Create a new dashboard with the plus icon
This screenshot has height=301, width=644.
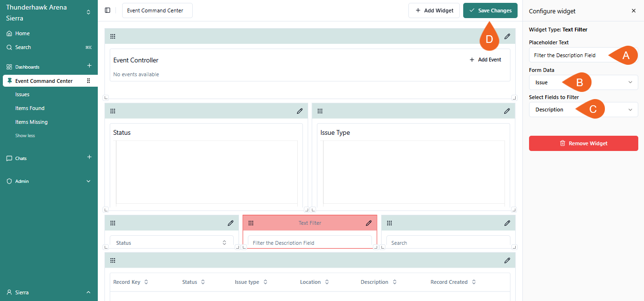[x=89, y=66]
